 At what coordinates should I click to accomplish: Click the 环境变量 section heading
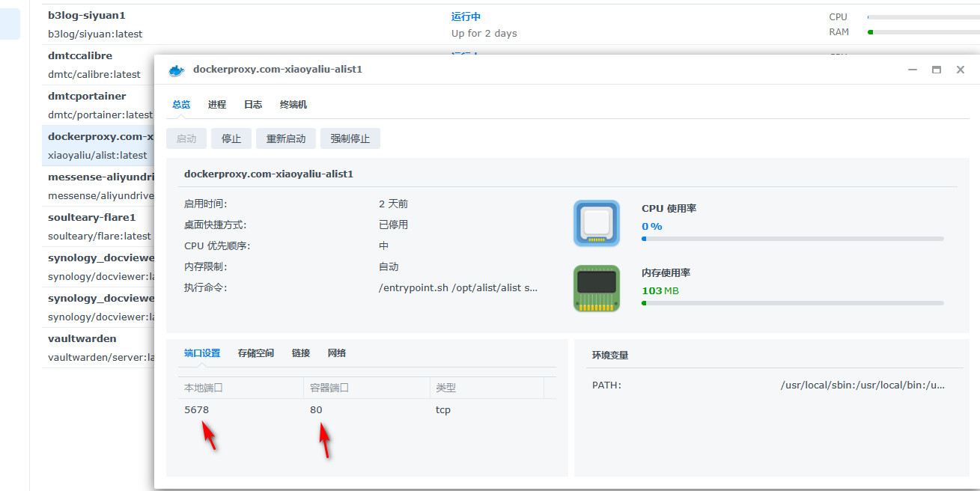point(610,356)
